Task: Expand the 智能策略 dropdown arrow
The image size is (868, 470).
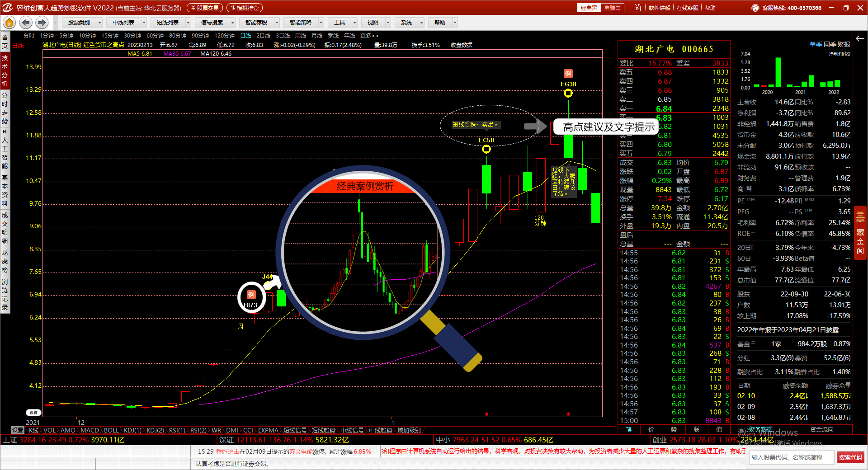Action: pos(321,23)
